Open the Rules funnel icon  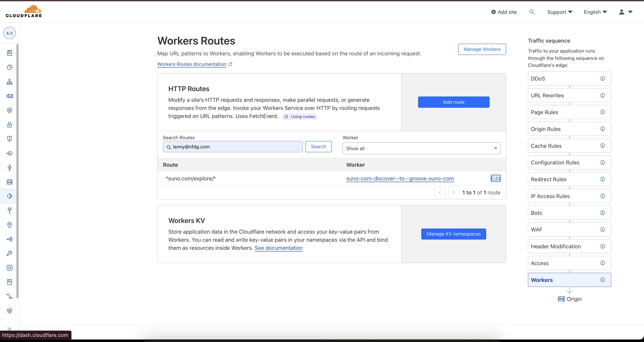pyautogui.click(x=10, y=210)
